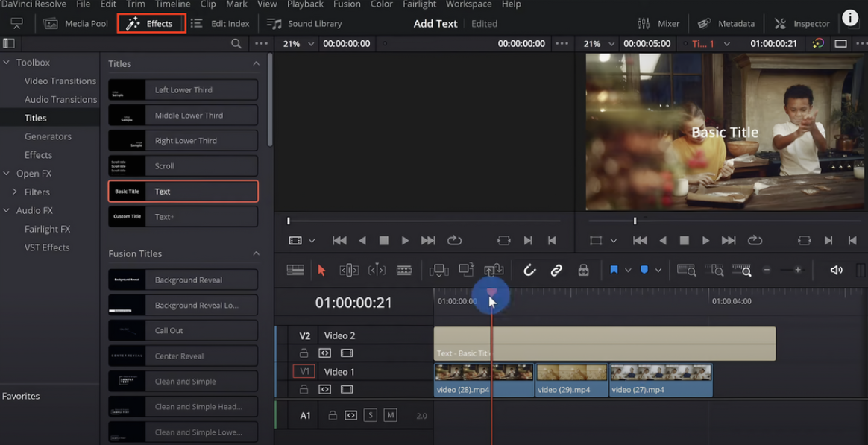Toggle timeline snapping magnet icon
Viewport: 868px width, 445px height.
529,271
